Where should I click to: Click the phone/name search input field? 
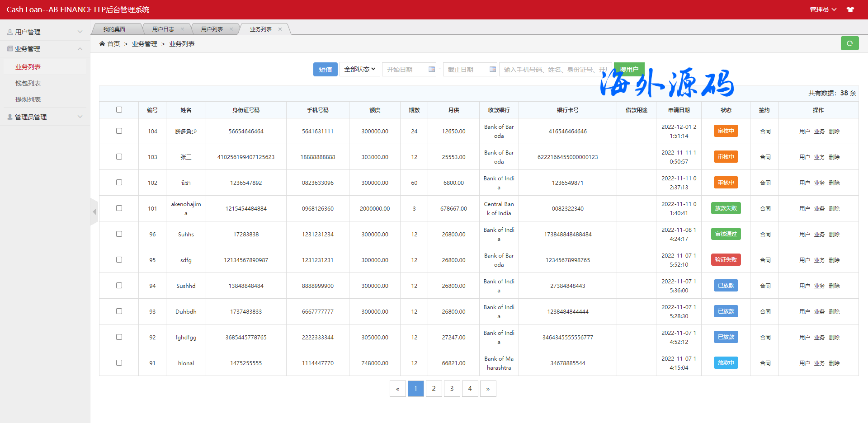555,69
